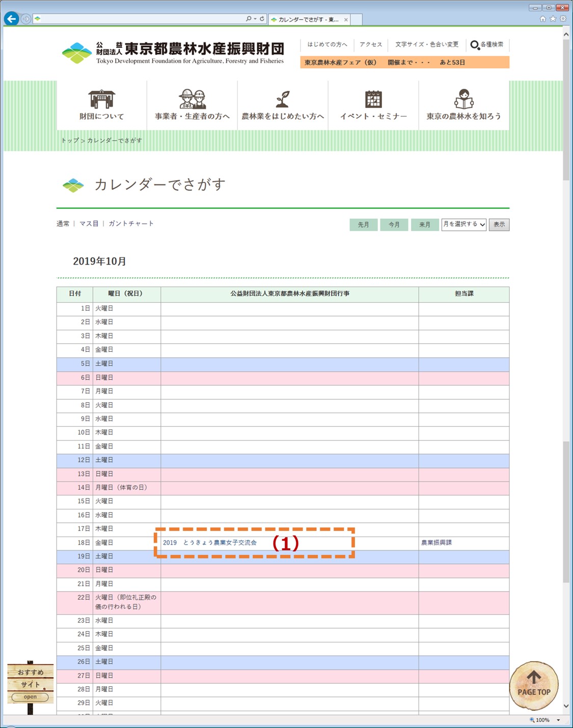Click the 農業振興課 department link

[436, 543]
